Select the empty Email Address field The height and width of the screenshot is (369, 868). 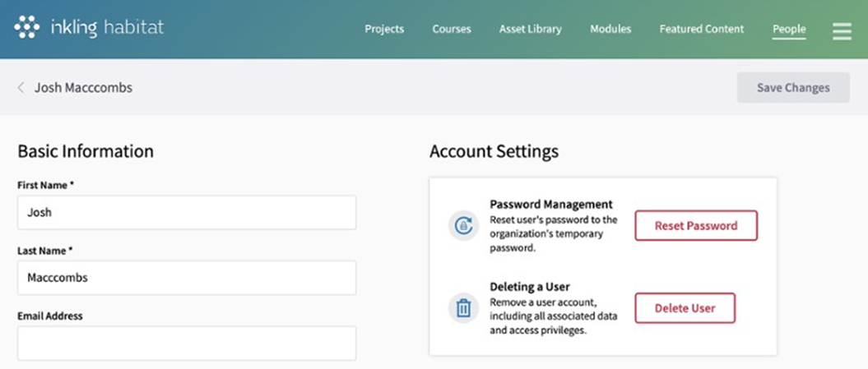coord(187,343)
